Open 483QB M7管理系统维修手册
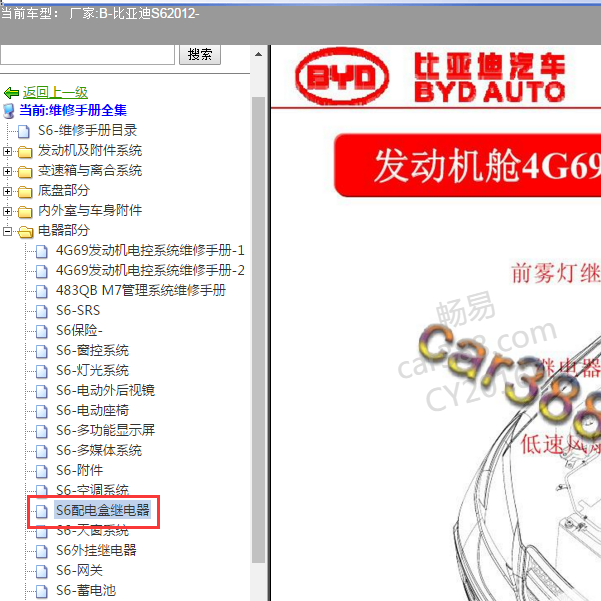 (x=141, y=290)
